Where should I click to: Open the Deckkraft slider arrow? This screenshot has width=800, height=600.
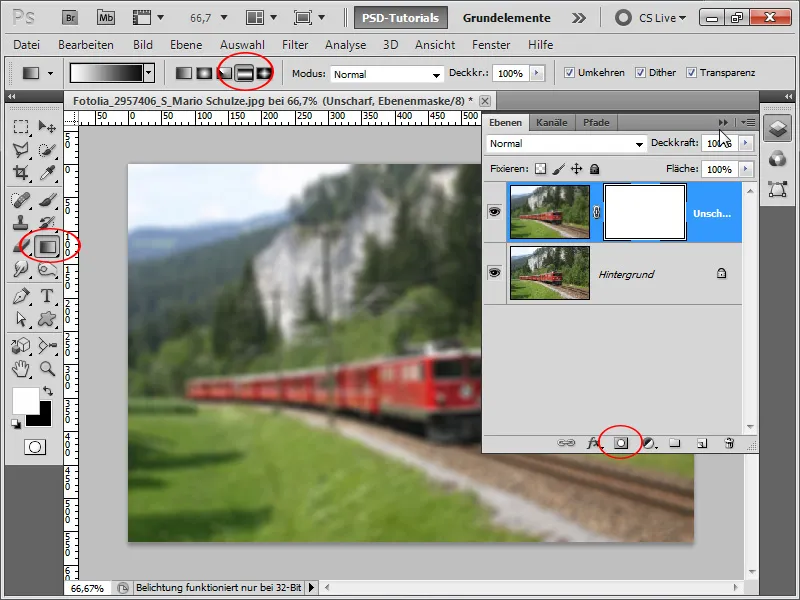tap(745, 143)
